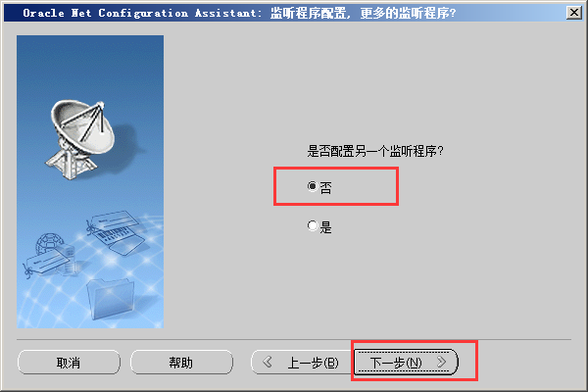Click the Oracle Net Configuration Assistant title bar

[285, 13]
